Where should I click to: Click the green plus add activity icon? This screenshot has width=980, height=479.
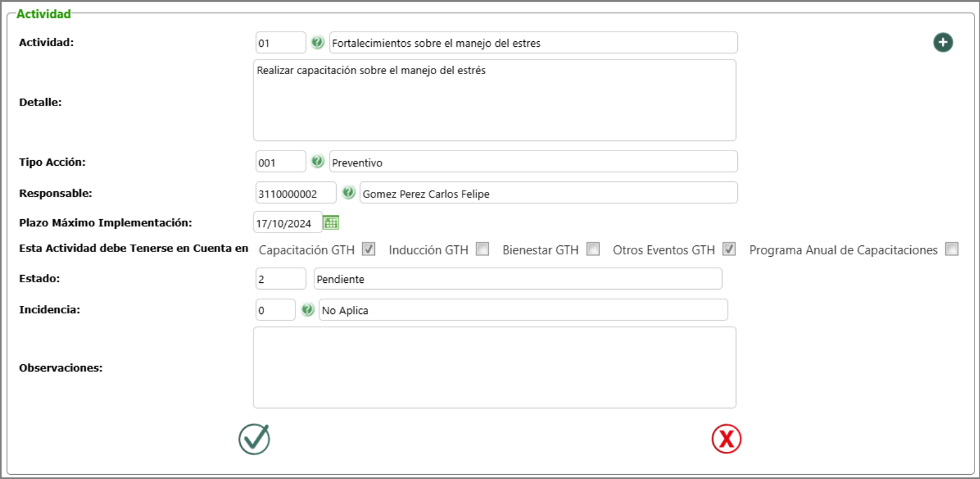[x=942, y=42]
